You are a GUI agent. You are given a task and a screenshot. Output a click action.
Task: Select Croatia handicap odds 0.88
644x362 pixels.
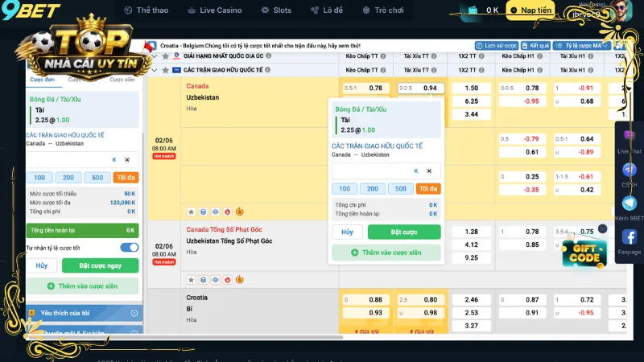[365, 299]
